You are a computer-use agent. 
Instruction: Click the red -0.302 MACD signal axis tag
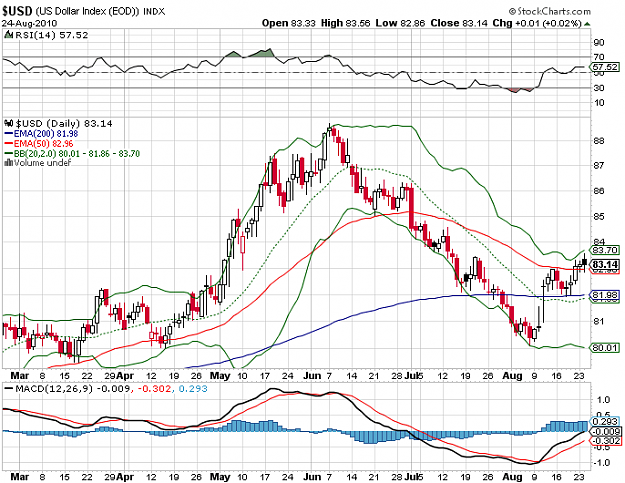click(x=605, y=441)
